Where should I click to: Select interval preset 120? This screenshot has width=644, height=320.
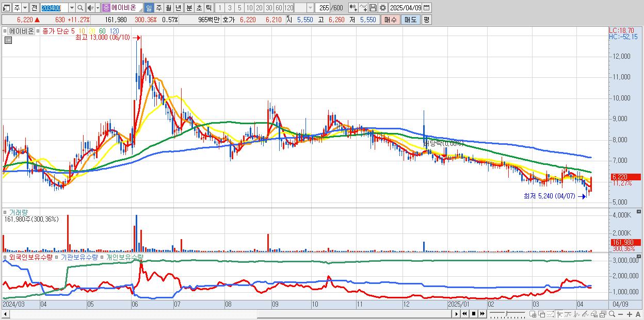(288, 8)
